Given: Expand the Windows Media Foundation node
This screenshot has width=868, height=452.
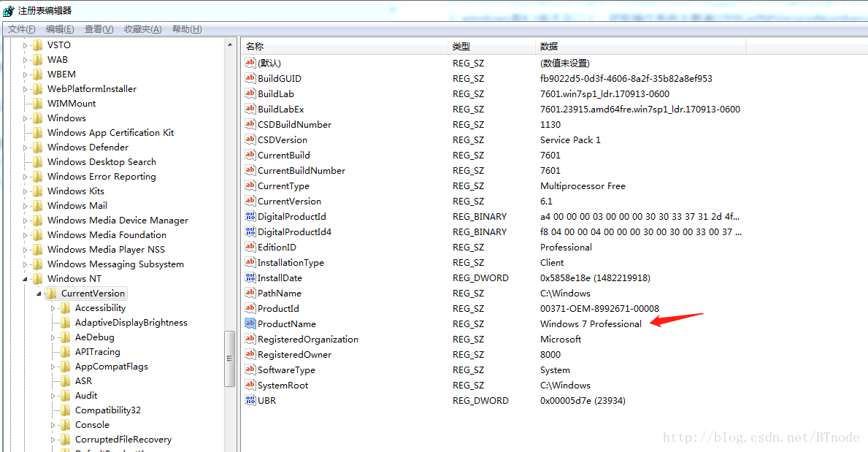Looking at the screenshot, I should click(x=25, y=235).
